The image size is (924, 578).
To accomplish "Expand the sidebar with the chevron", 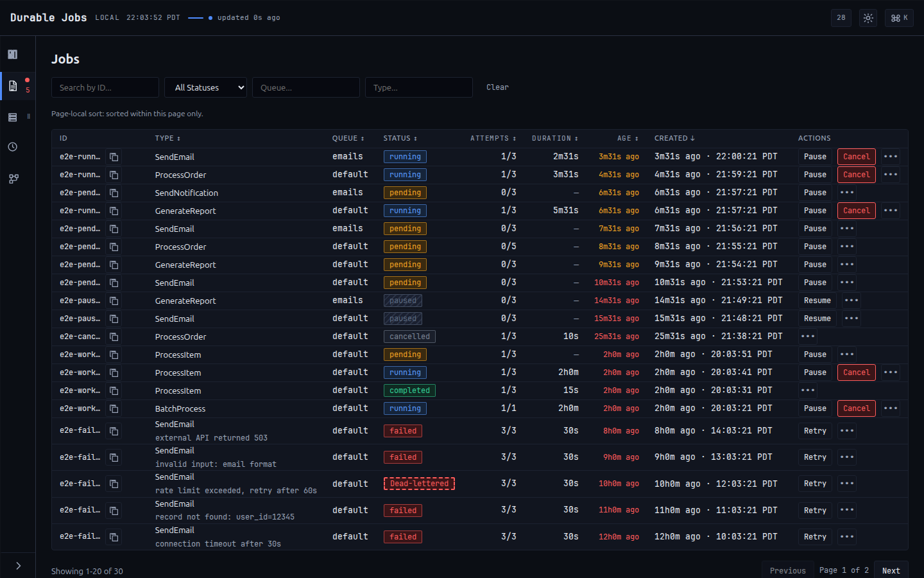I will [18, 566].
